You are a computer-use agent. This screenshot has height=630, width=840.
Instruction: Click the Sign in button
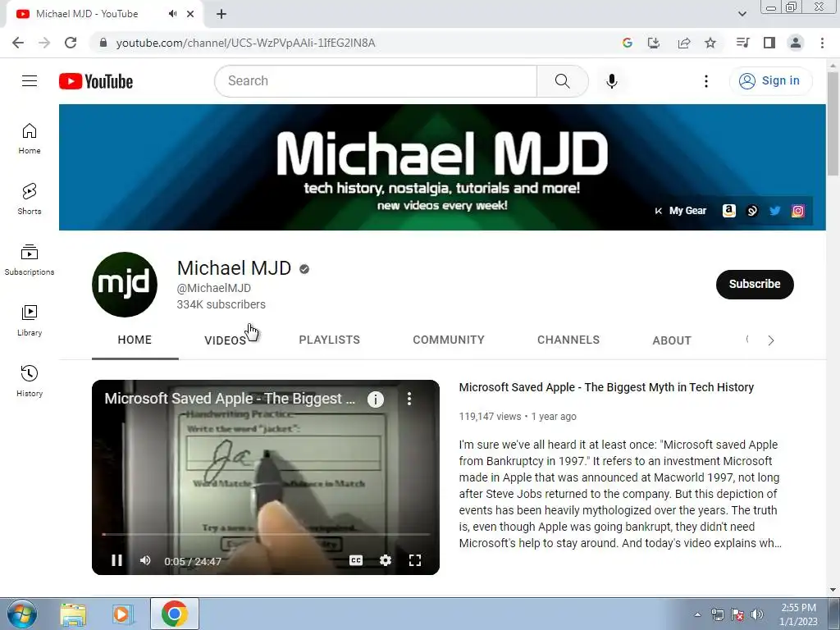[x=769, y=81]
